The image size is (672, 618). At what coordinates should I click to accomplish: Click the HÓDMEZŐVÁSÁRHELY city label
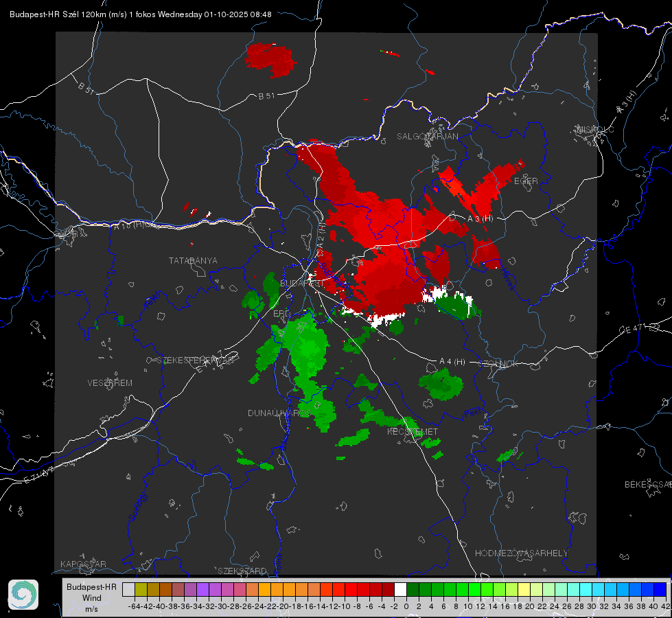click(521, 553)
